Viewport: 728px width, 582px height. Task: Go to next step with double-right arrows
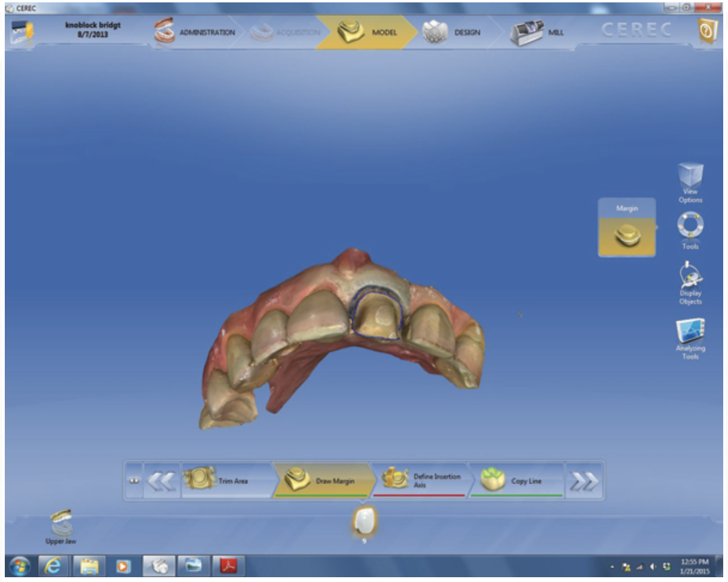583,480
